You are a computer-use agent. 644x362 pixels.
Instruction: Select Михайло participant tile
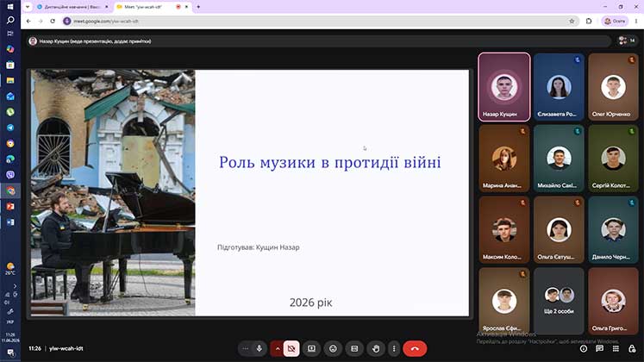click(559, 159)
